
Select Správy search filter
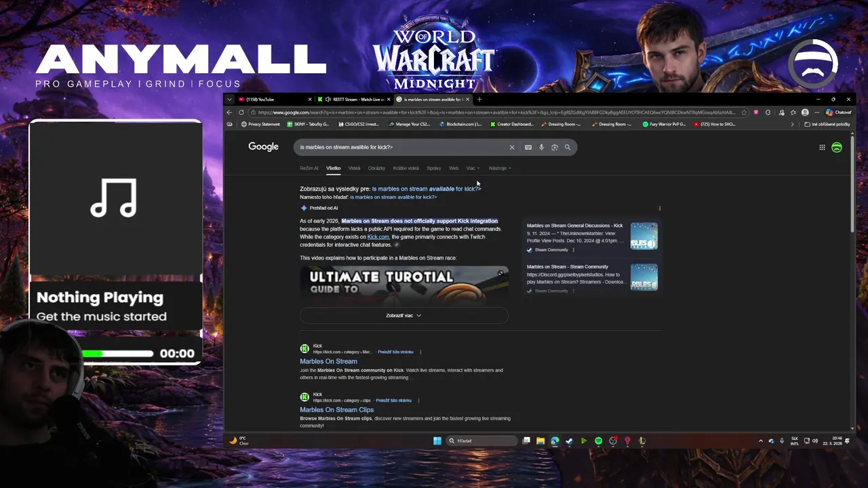(x=434, y=168)
